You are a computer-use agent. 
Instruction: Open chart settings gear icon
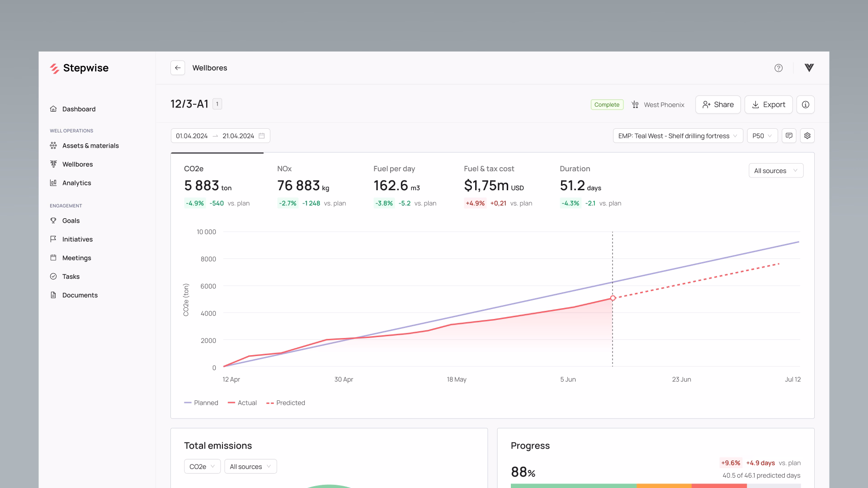(807, 136)
